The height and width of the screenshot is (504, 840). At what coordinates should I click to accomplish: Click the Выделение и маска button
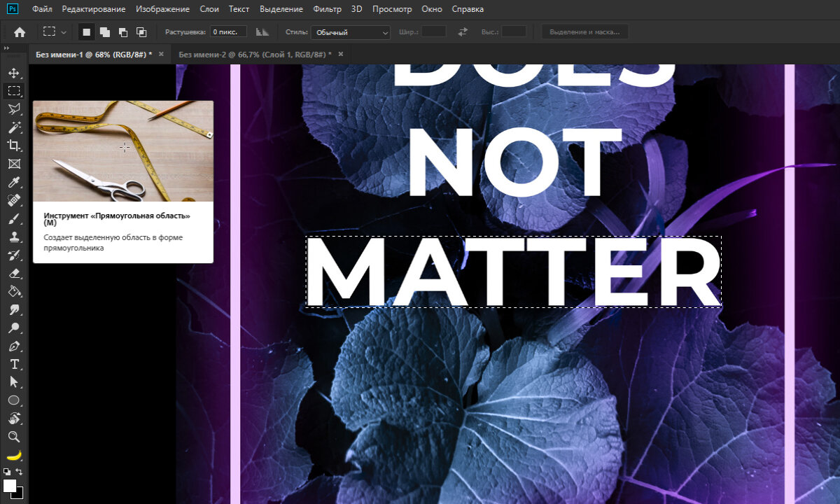[585, 32]
